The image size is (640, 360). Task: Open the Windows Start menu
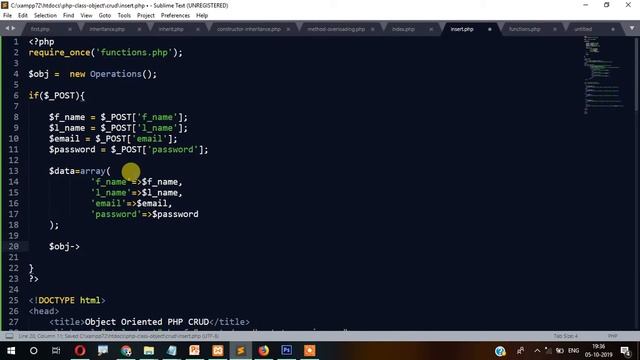[11, 351]
